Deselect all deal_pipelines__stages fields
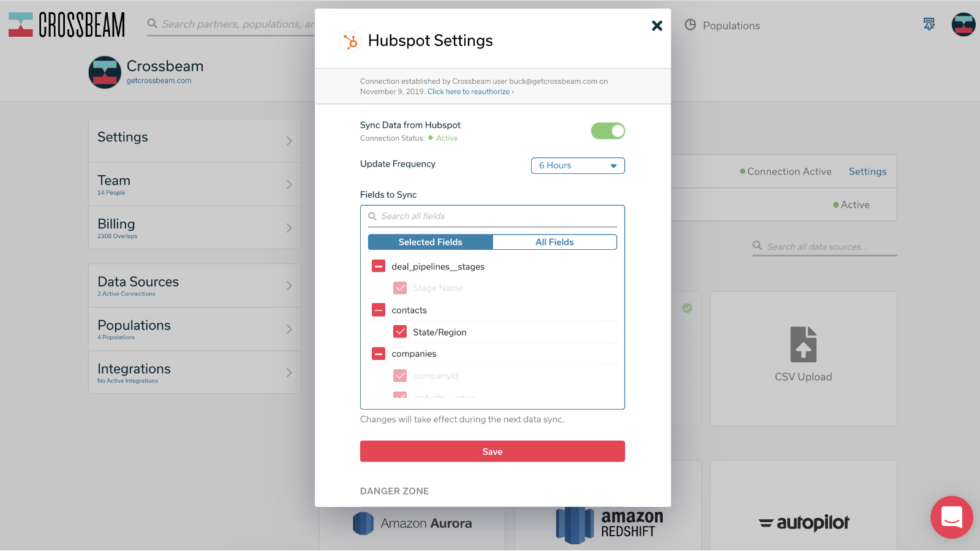980x551 pixels. (x=379, y=266)
